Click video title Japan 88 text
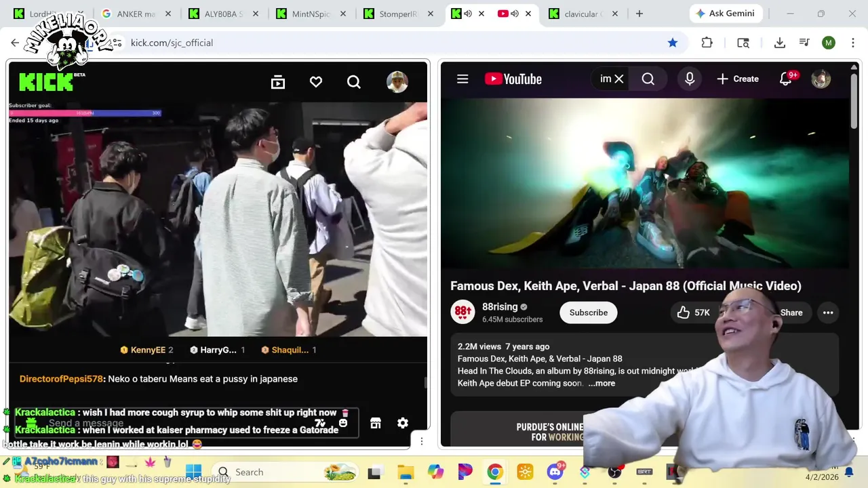The image size is (868, 488). 626,286
